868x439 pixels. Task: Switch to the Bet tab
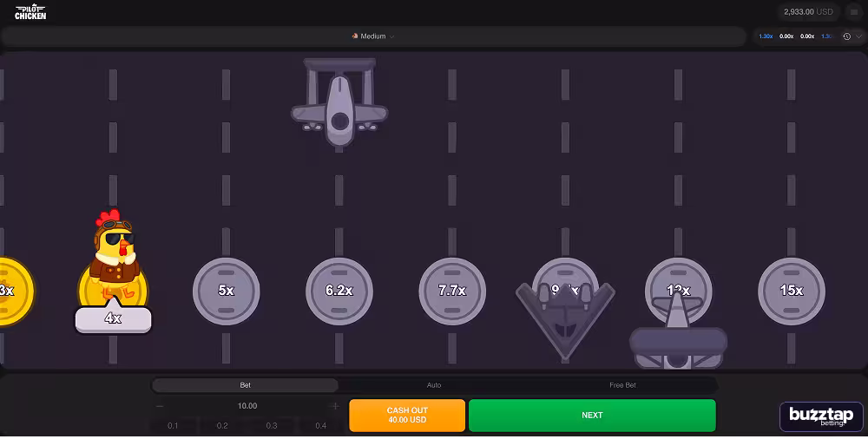[x=246, y=385]
